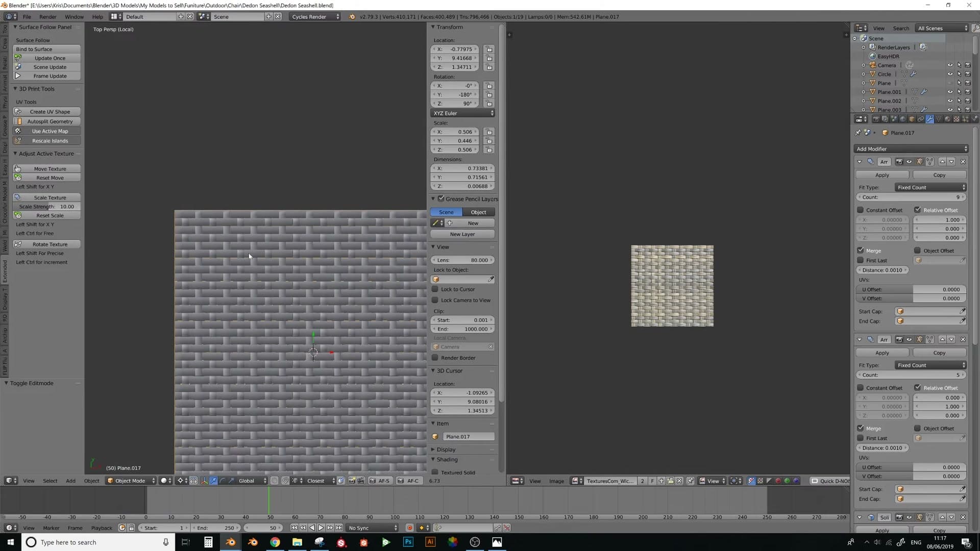This screenshot has width=980, height=551.
Task: Toggle Plane.001 render camera icon
Action: pyautogui.click(x=967, y=92)
